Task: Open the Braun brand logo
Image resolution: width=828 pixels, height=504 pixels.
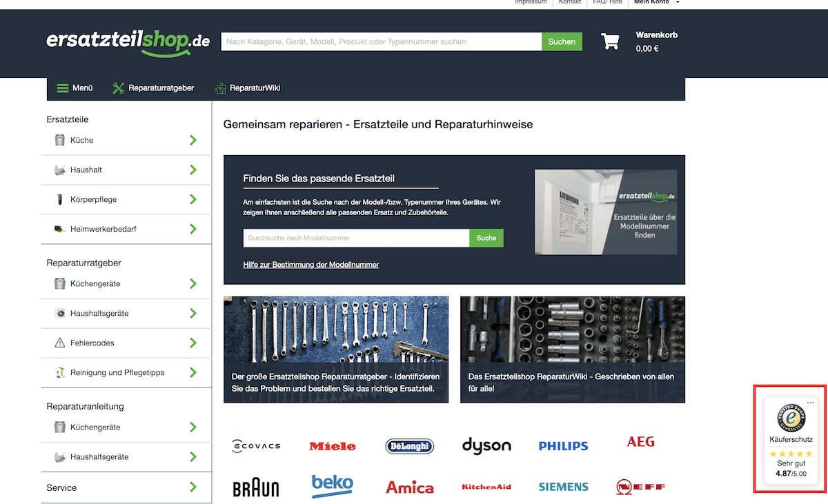Action: coord(256,488)
